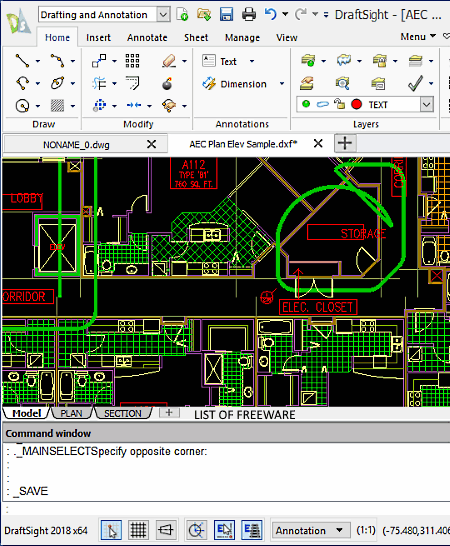Toggle Entity Snap in status bar
Screen dimensions: 450x546
[224, 530]
